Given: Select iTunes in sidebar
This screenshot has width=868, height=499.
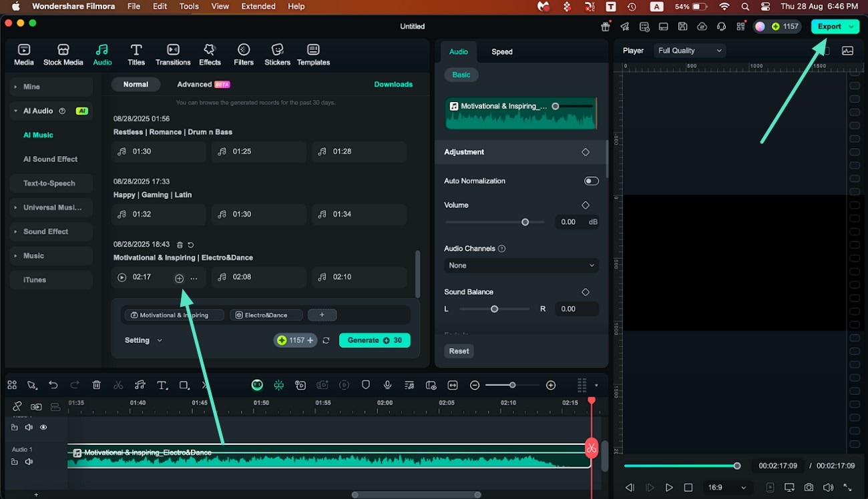Looking at the screenshot, I should [51, 280].
